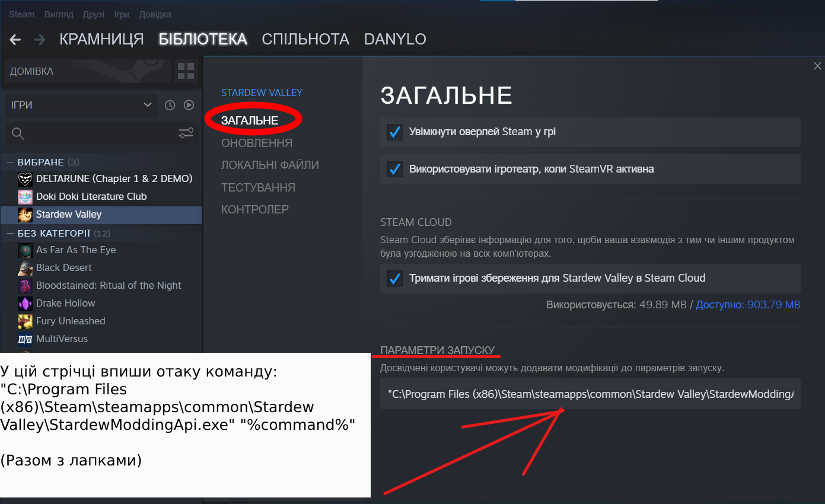Screen dimensions: 825x504
Task: Switch library to grid view icon
Action: point(186,71)
